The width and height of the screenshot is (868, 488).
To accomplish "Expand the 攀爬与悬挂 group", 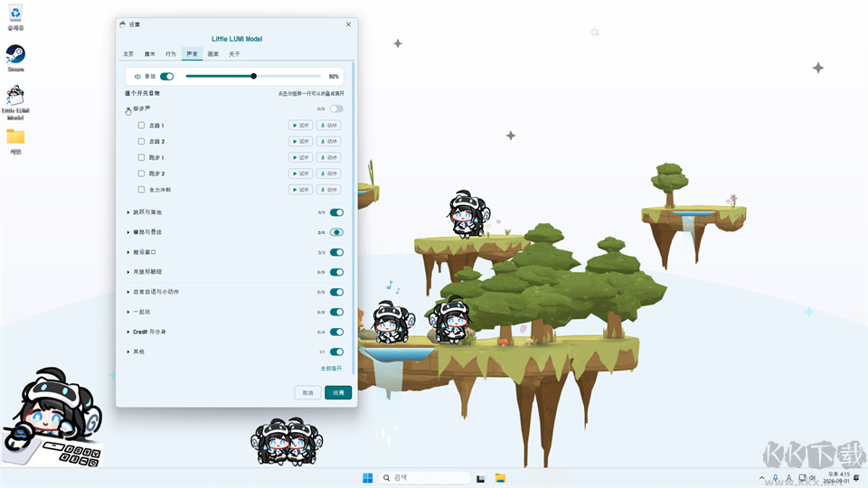I will tap(128, 232).
